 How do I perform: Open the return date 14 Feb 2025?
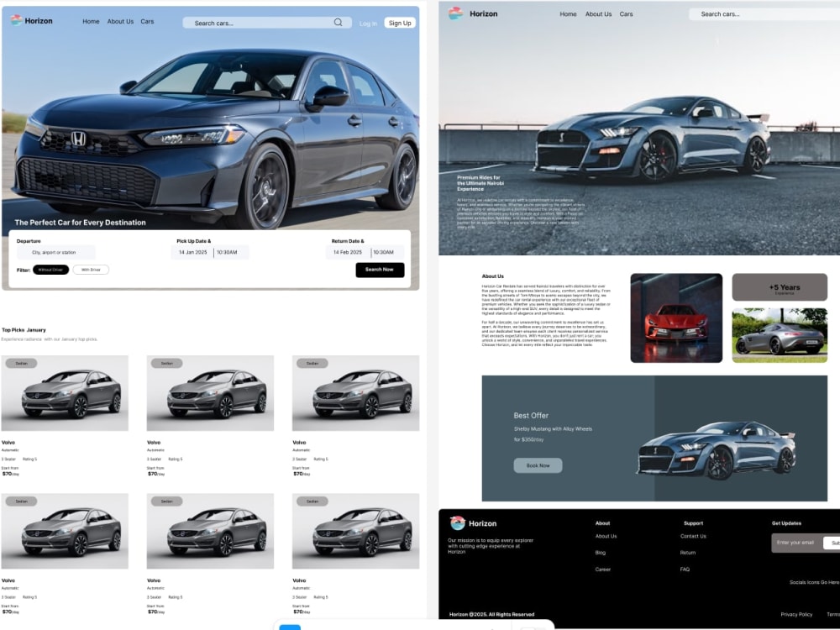pos(348,252)
